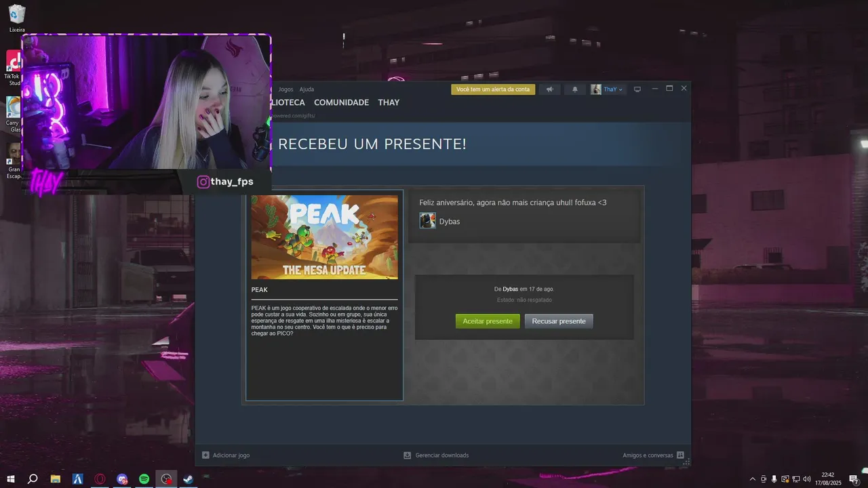The height and width of the screenshot is (488, 868).
Task: Open the Dybas sender profile name
Action: click(450, 222)
